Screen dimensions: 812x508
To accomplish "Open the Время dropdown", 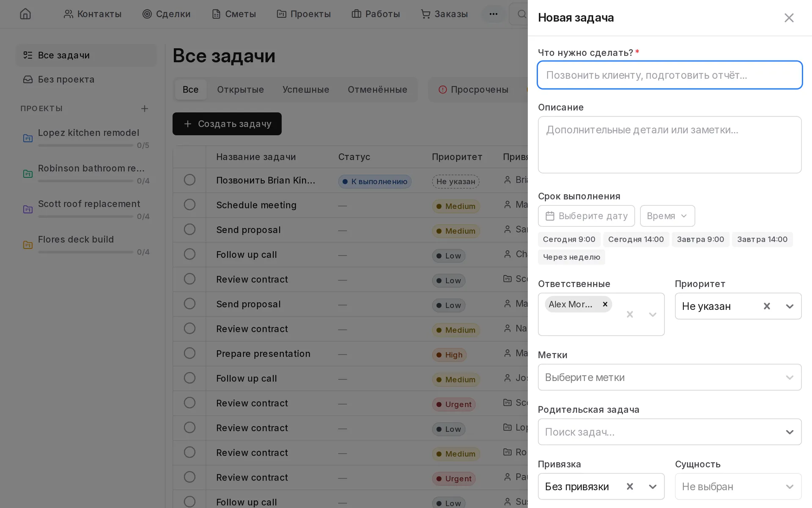I will pos(667,216).
